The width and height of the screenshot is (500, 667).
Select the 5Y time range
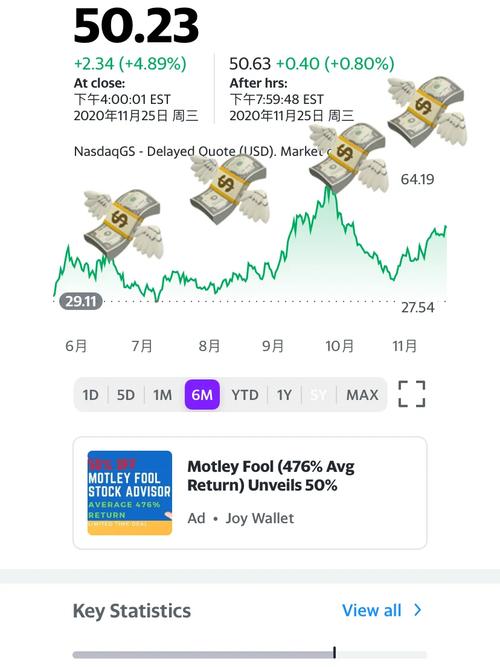319,395
